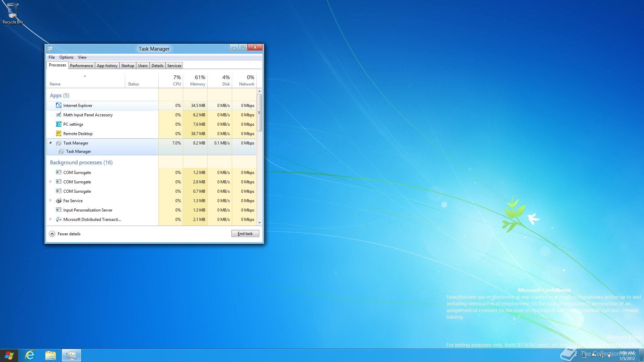
Task: Switch to the App history tab
Action: 107,66
